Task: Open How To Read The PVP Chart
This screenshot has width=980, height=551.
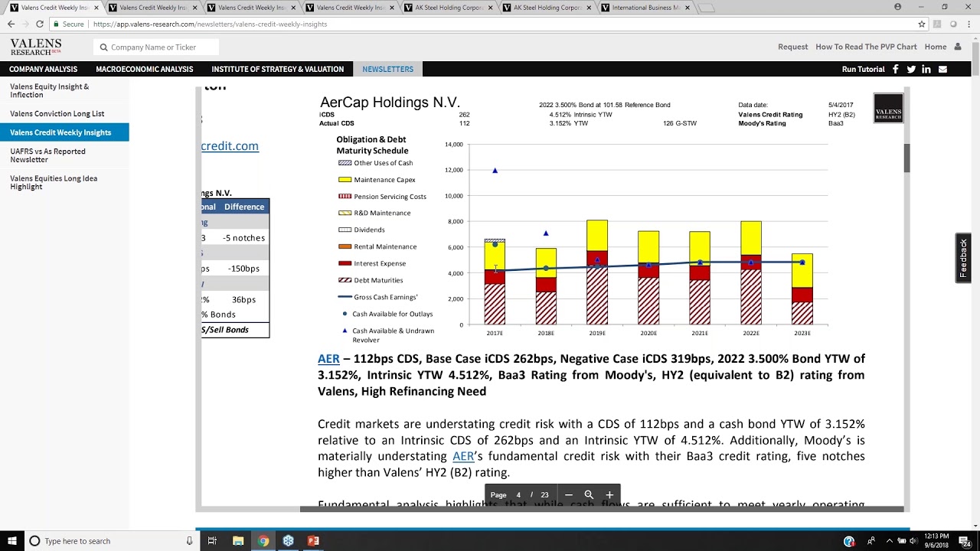Action: [866, 47]
